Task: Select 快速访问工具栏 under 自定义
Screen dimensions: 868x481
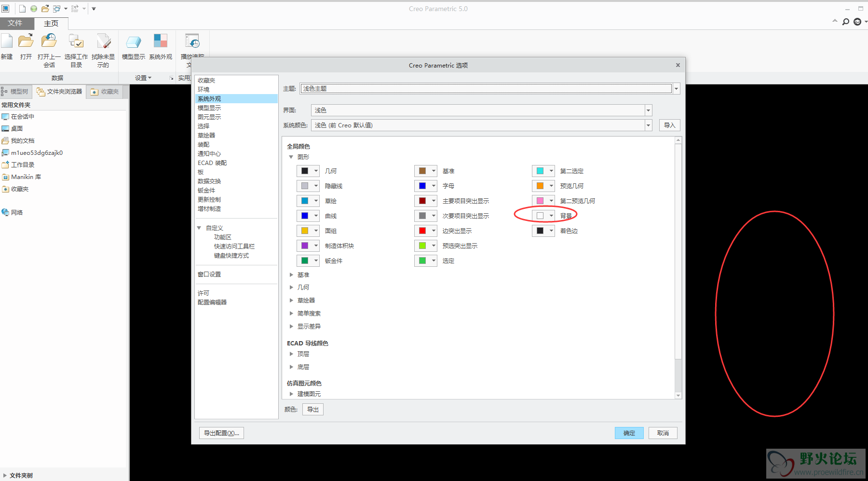Action: [234, 247]
